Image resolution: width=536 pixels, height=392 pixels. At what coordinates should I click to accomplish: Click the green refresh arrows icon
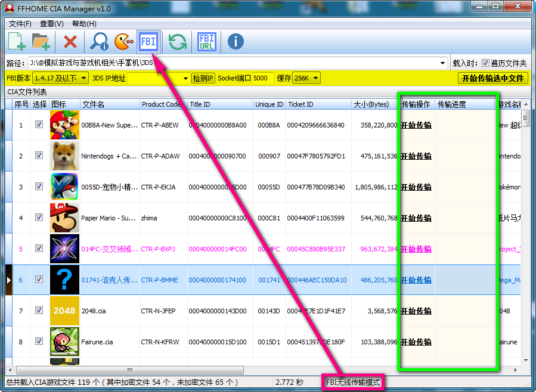click(178, 42)
